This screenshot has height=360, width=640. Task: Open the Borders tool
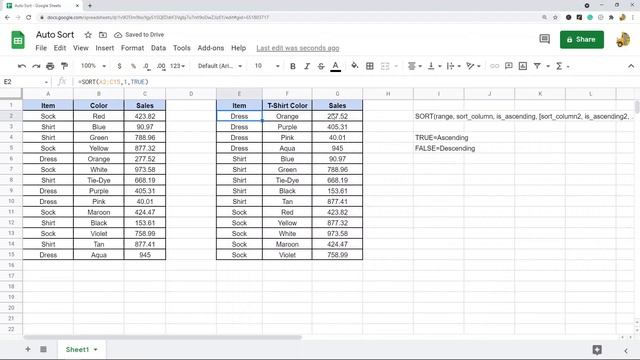(369, 66)
